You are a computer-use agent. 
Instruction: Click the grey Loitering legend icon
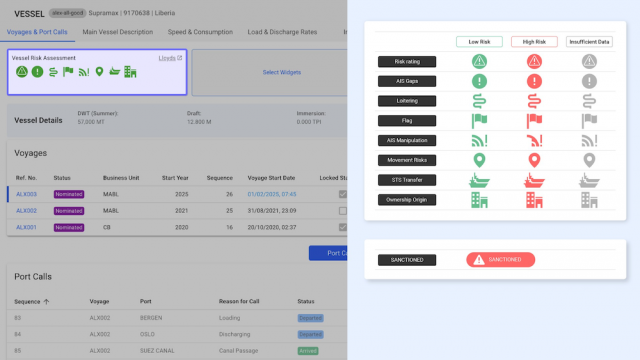(x=589, y=101)
